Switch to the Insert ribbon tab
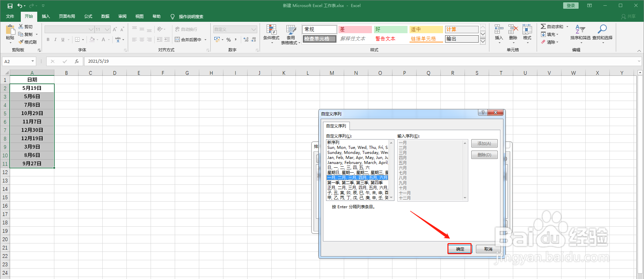 point(46,16)
